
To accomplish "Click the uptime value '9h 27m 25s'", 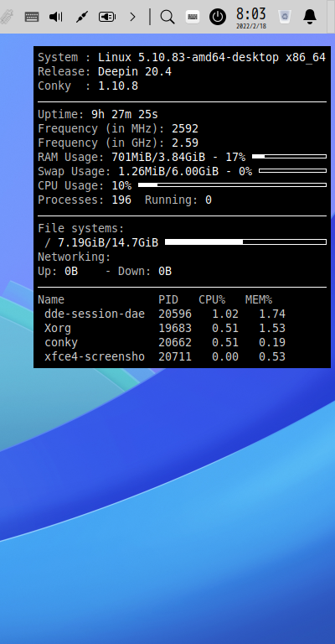I will coord(125,114).
